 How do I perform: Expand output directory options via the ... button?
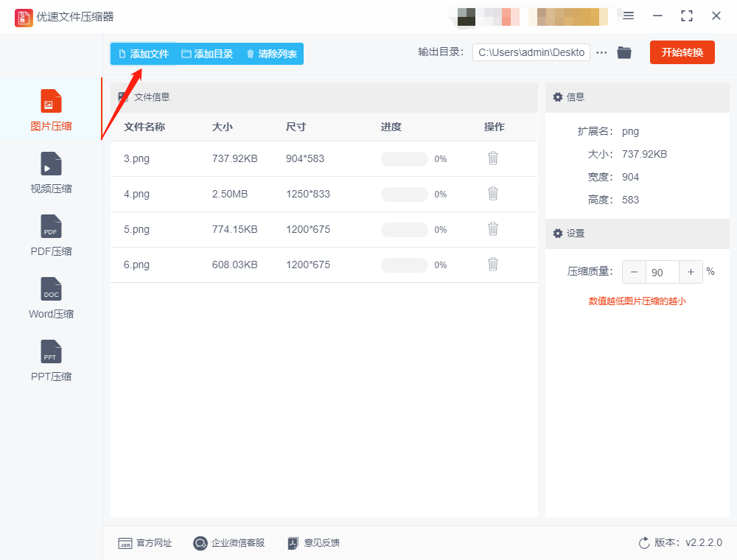(x=602, y=52)
